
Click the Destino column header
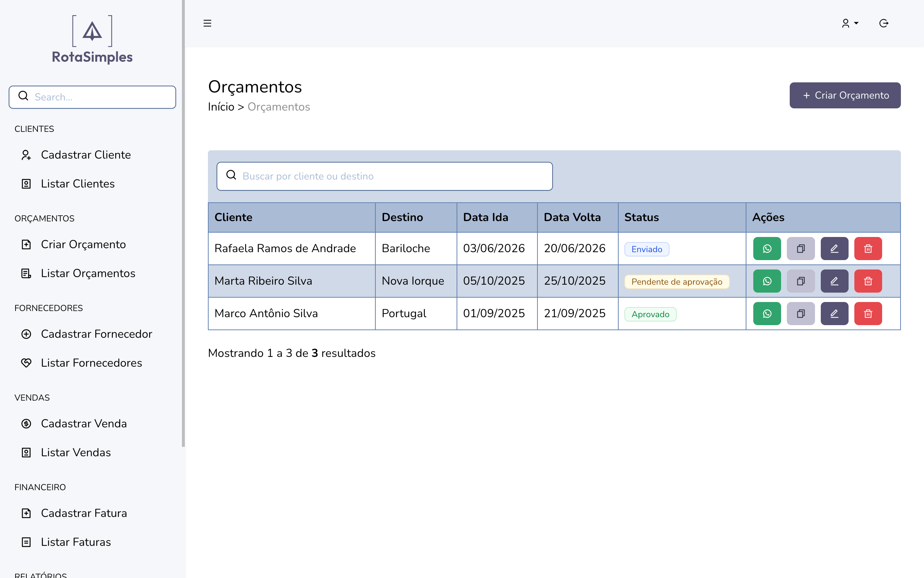[416, 217]
